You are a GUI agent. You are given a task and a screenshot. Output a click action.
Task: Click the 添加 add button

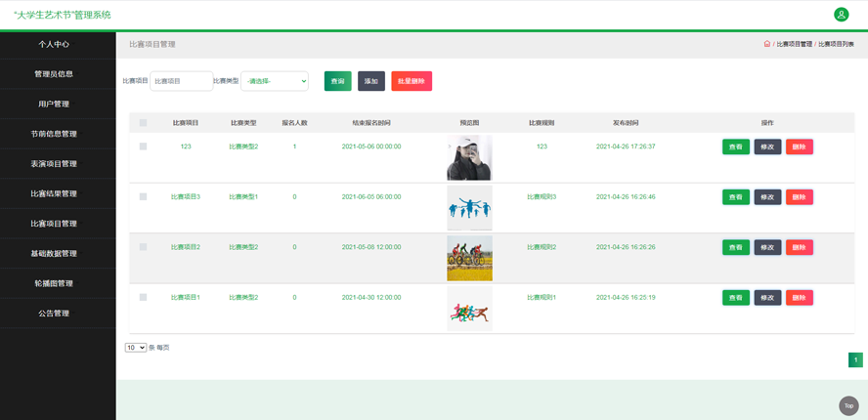pyautogui.click(x=370, y=81)
